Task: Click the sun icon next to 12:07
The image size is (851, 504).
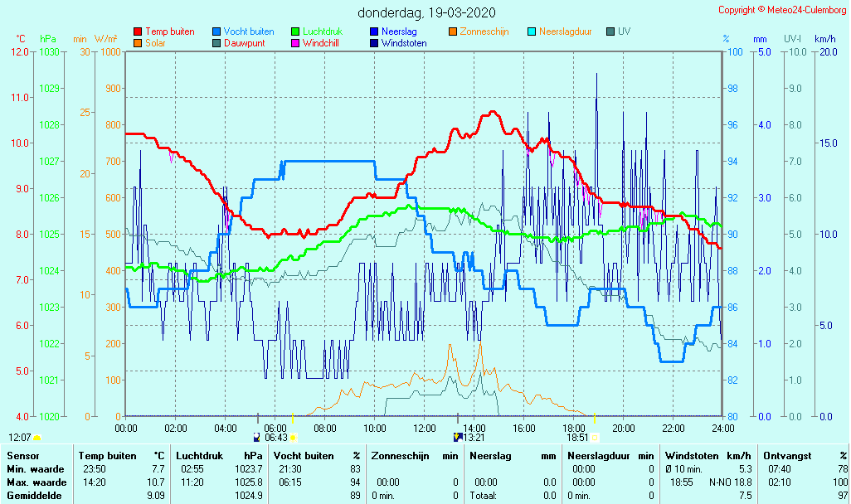Action: click(x=37, y=437)
